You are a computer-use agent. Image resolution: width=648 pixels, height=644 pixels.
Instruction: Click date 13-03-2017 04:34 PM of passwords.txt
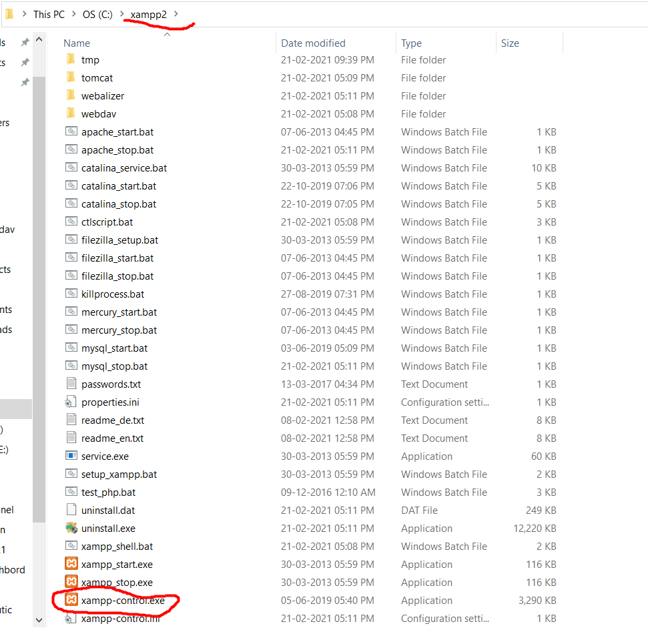[327, 384]
